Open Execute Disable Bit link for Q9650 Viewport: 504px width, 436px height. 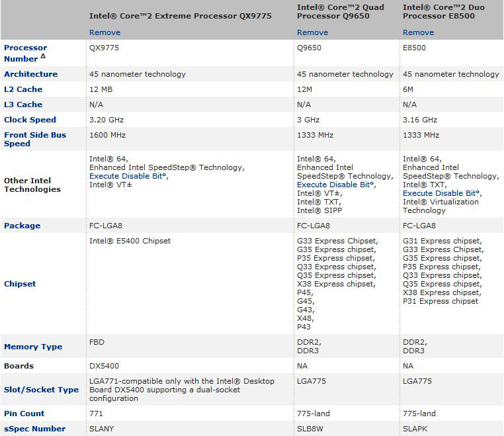(335, 185)
